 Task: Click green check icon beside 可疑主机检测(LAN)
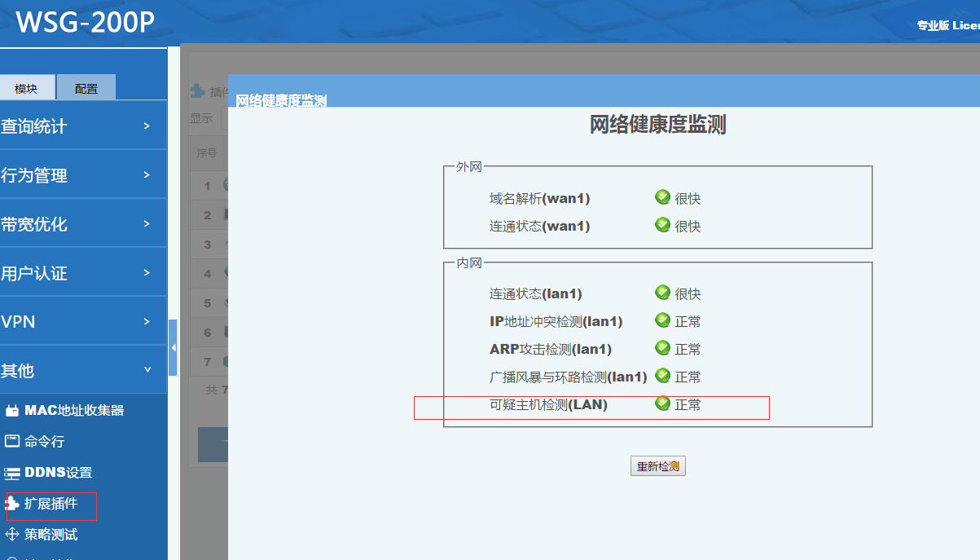tap(662, 403)
